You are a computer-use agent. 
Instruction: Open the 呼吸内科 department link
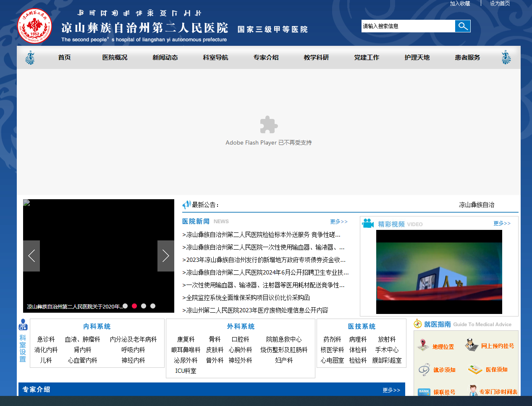[x=133, y=350]
